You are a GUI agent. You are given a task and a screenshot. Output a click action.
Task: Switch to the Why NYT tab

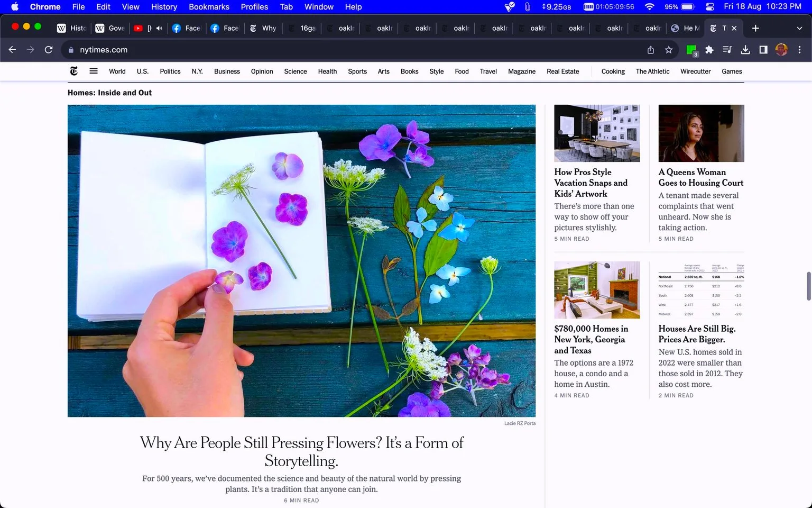[263, 28]
